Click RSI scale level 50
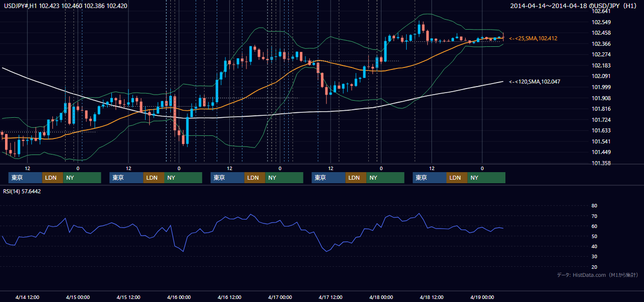644x302 pixels. point(594,236)
